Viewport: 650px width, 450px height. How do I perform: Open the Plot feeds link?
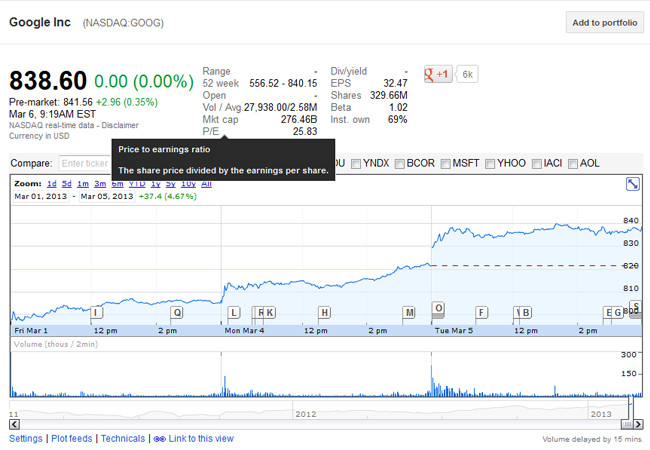(72, 438)
